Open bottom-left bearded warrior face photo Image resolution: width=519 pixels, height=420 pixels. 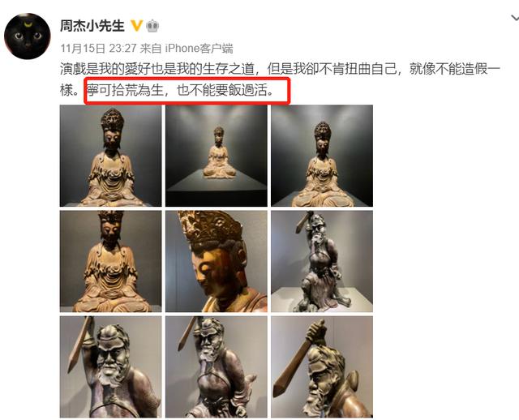[x=110, y=366]
